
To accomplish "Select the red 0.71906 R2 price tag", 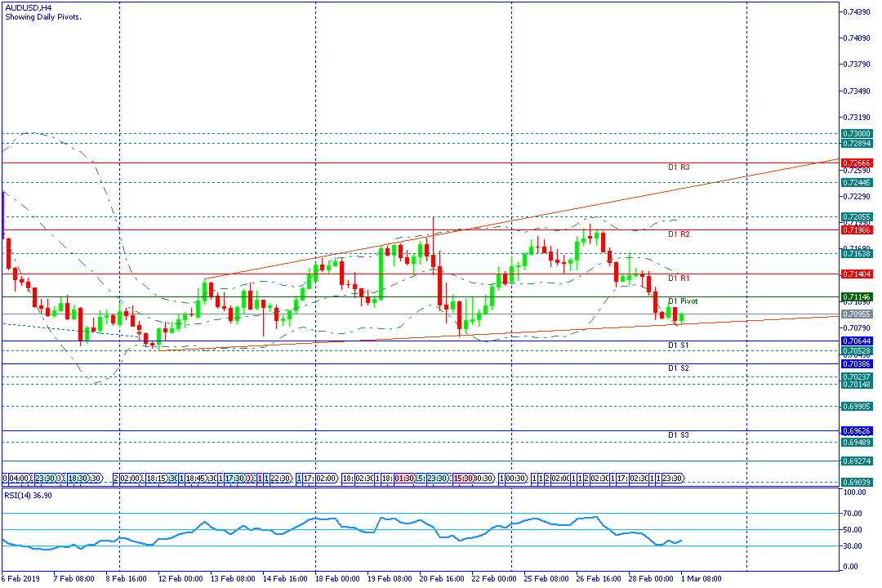I will 857,230.
